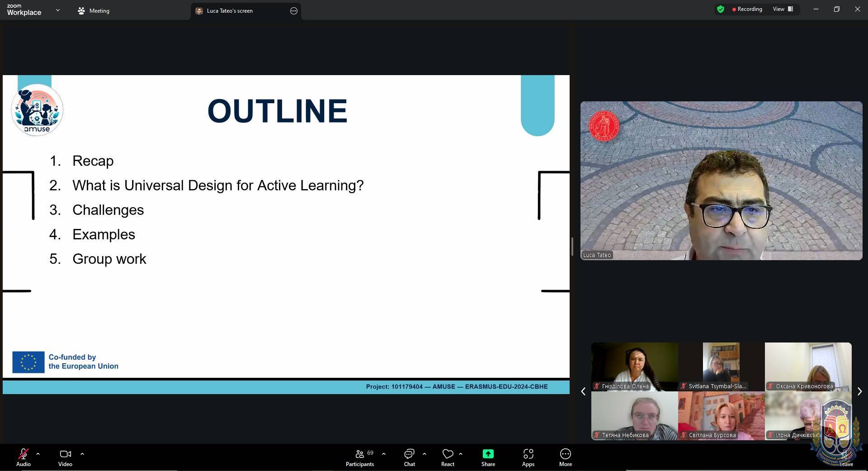Click the React heart icon
This screenshot has height=471, width=868.
pyautogui.click(x=448, y=457)
